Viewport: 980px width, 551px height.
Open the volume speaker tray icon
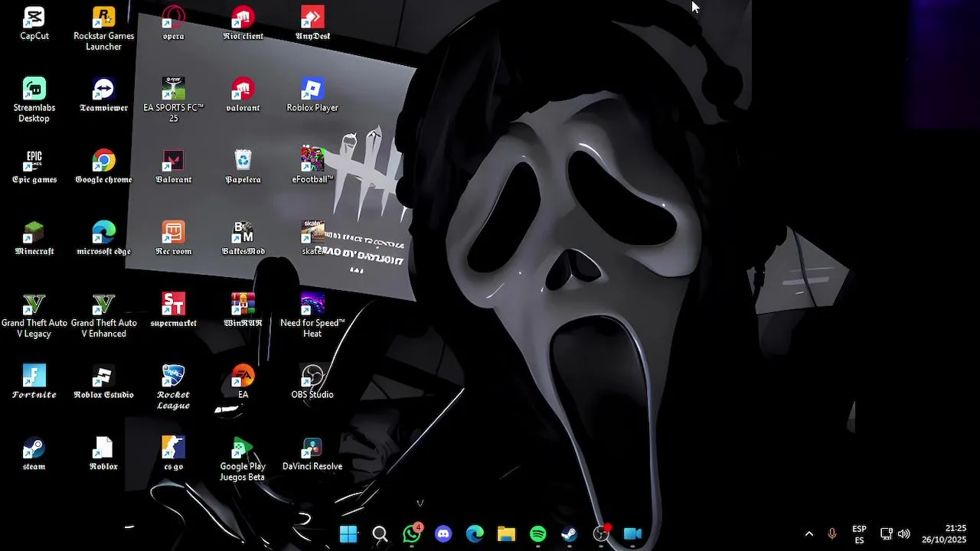pyautogui.click(x=904, y=534)
